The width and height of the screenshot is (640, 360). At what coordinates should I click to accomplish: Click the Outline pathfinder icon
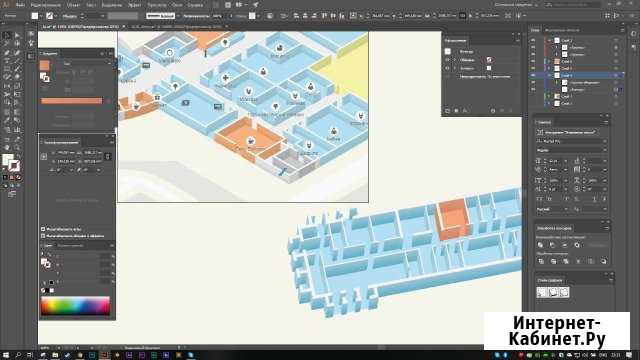click(x=591, y=261)
